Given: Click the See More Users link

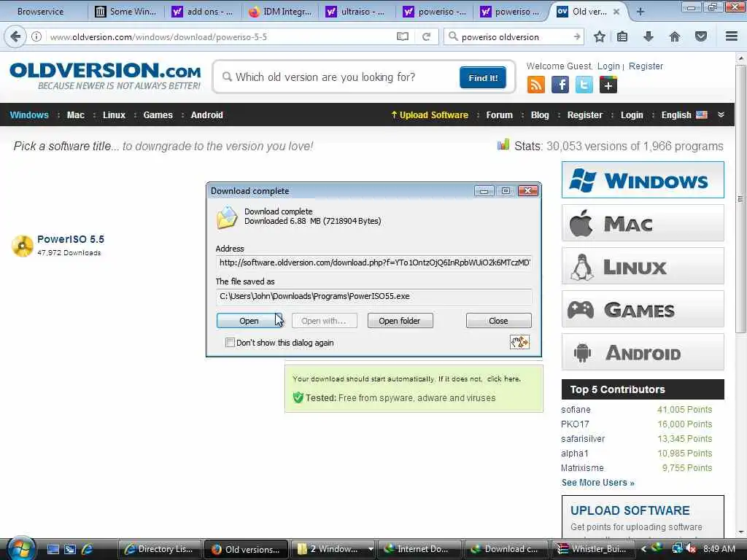Looking at the screenshot, I should click(x=597, y=483).
